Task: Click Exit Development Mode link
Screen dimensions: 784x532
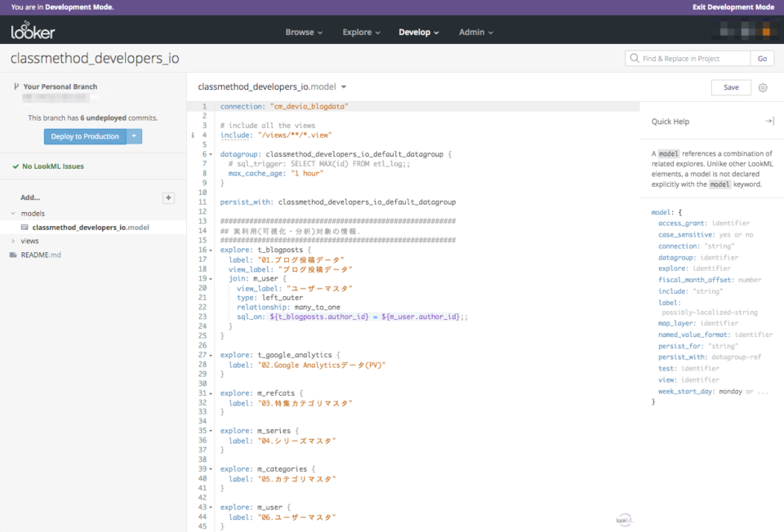Action: click(733, 7)
